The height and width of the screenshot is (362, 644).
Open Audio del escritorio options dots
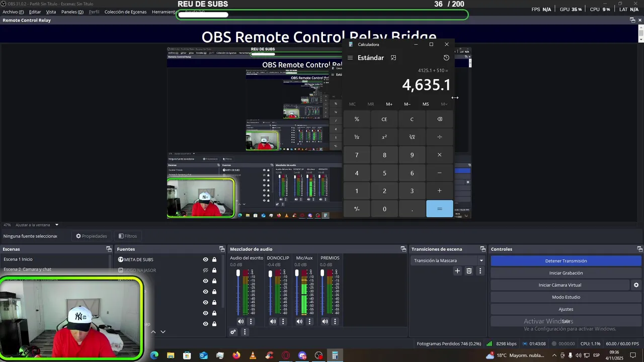point(251,321)
